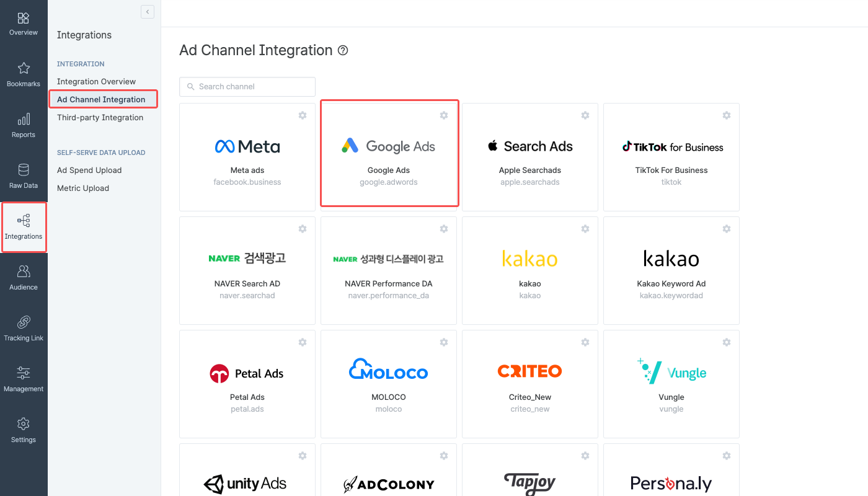Go to Reports in the left sidebar
868x496 pixels.
click(24, 125)
